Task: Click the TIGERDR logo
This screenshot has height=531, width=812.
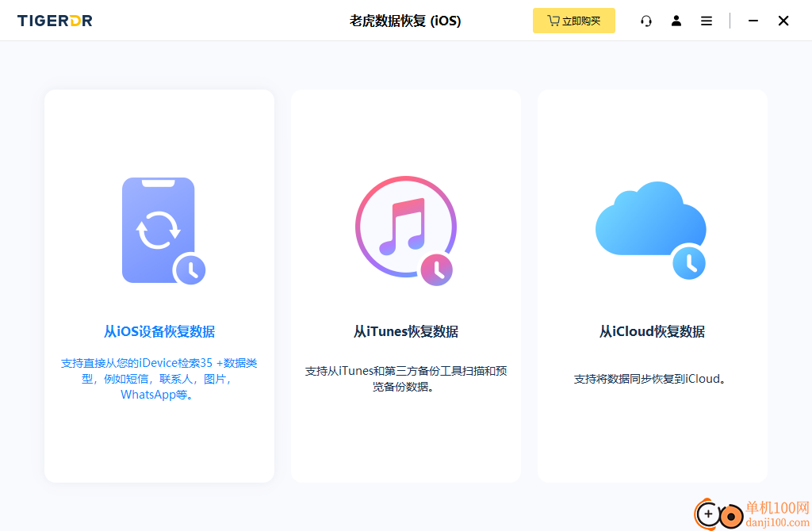Action: pos(55,21)
